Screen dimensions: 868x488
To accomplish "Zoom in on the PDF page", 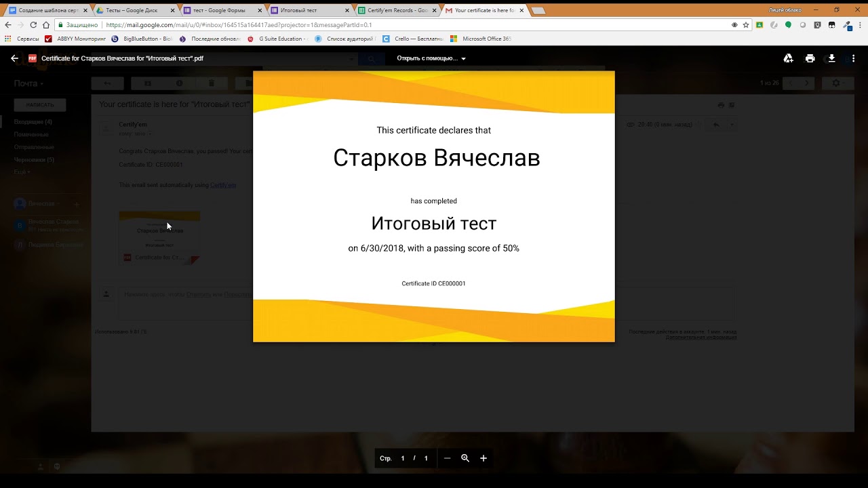I will click(x=484, y=458).
